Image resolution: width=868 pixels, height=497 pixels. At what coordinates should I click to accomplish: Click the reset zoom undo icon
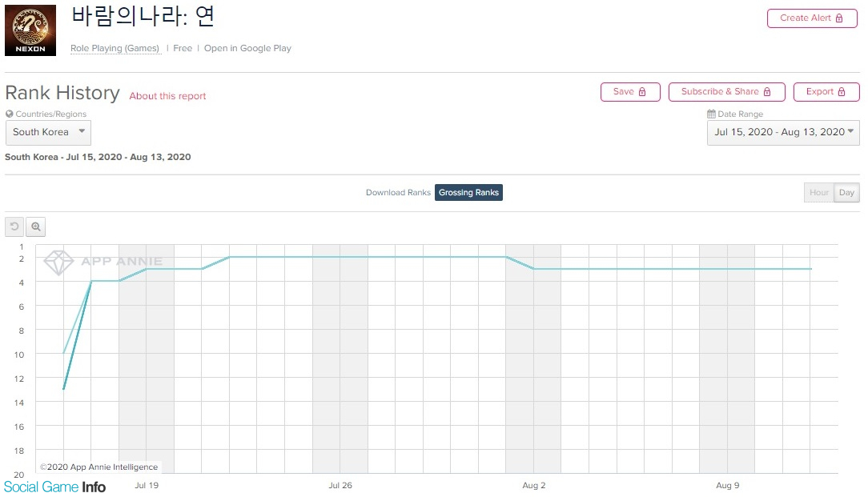point(14,226)
